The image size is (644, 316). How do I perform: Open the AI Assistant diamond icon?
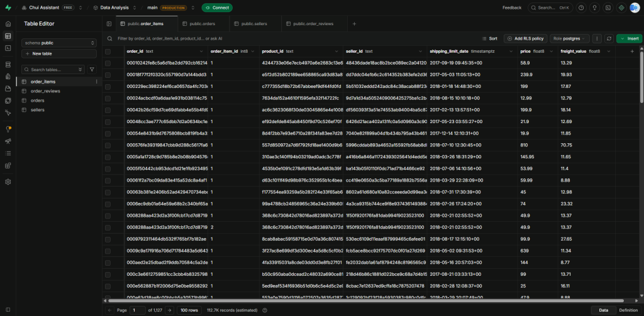click(621, 8)
